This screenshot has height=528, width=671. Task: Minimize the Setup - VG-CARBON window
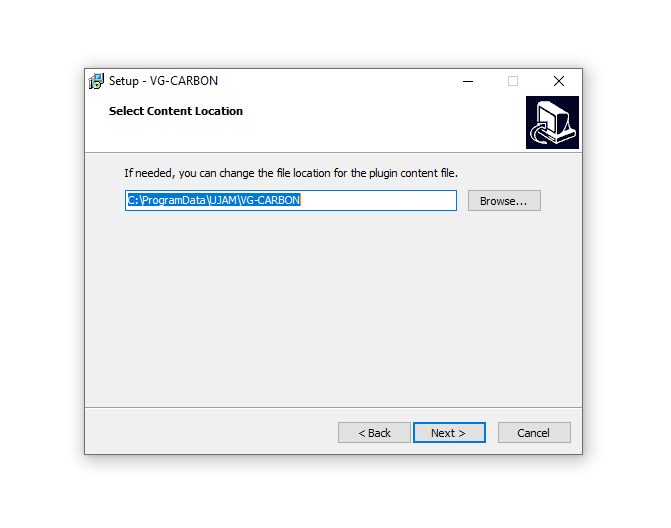(468, 81)
